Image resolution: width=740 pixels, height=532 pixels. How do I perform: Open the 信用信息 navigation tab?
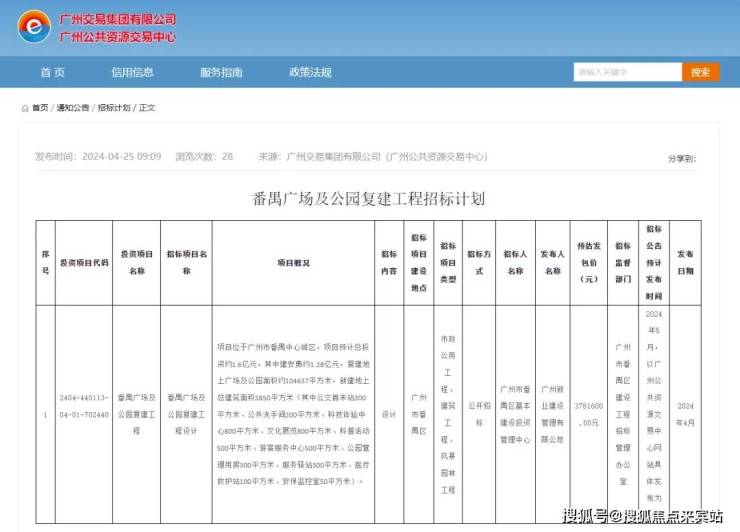click(x=132, y=72)
